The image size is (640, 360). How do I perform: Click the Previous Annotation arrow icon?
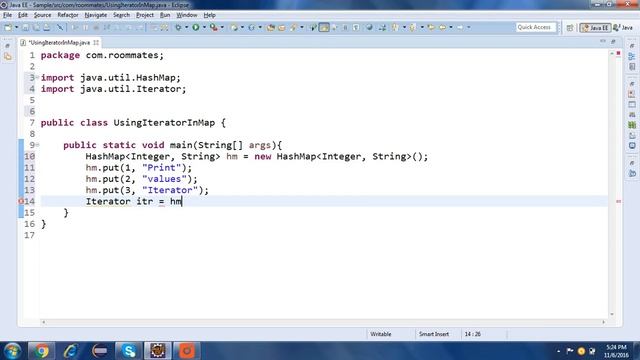pyautogui.click(x=413, y=27)
